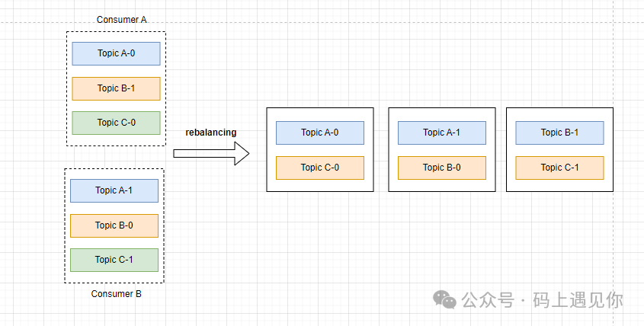The height and width of the screenshot is (326, 644).
Task: Select green Topic C-1 inside Consumer B group
Action: point(114,260)
